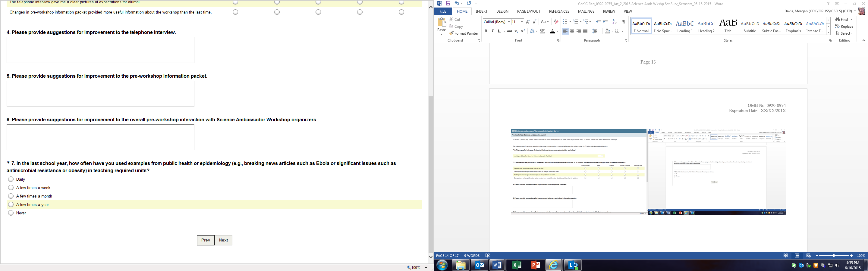
Task: Justify the paragraph text
Action: coord(585,31)
